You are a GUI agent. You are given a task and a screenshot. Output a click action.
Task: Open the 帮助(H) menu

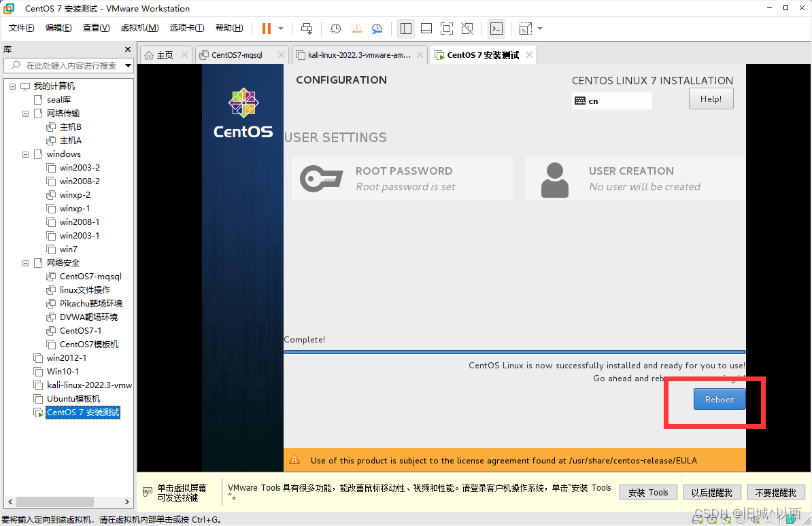point(229,28)
